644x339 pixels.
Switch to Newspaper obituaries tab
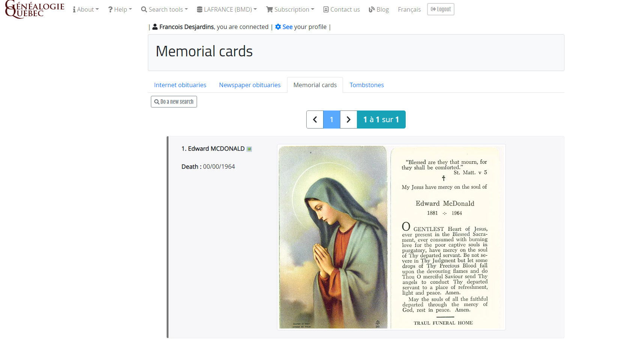[x=250, y=85]
